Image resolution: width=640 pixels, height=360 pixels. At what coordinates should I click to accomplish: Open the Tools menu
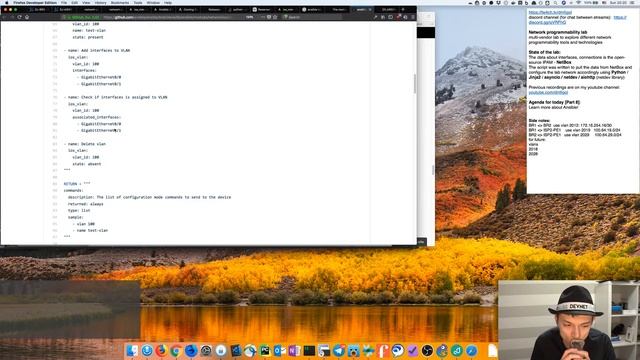[x=138, y=2]
